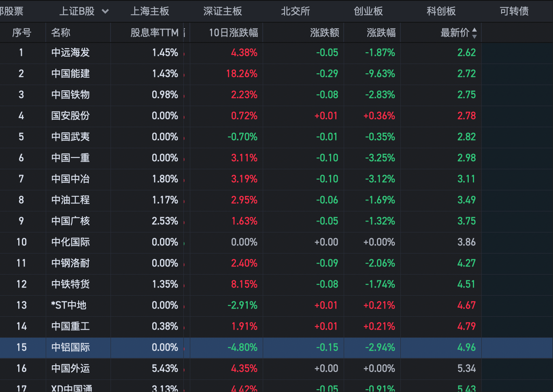Click dividend yield 2.53% of 中国广核
The width and height of the screenshot is (553, 392).
[165, 221]
